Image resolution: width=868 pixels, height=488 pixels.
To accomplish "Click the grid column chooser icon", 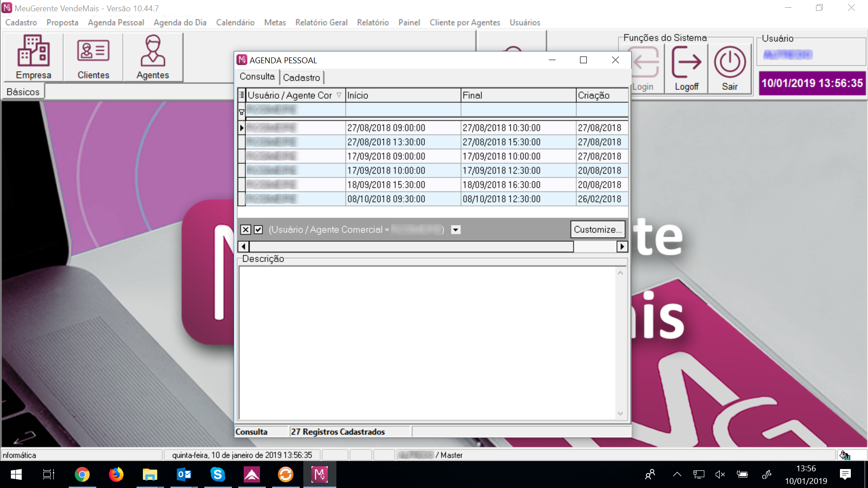I will [241, 95].
